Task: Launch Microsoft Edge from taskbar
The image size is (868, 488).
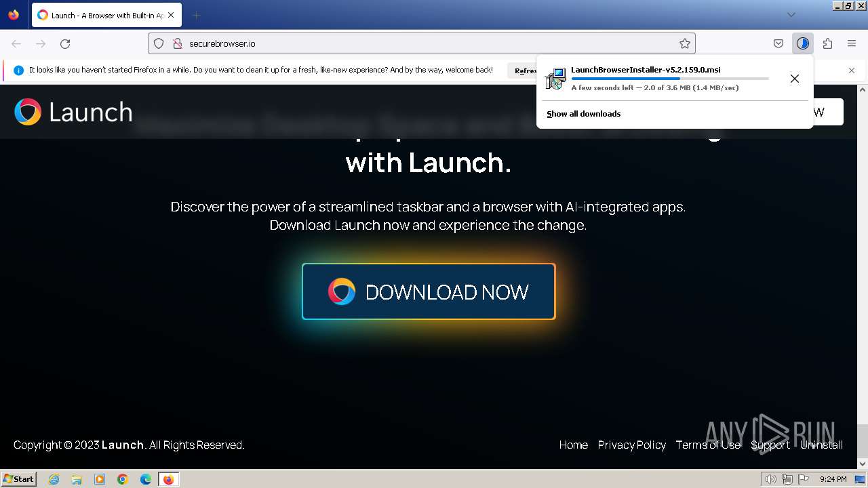Action: pos(146,479)
